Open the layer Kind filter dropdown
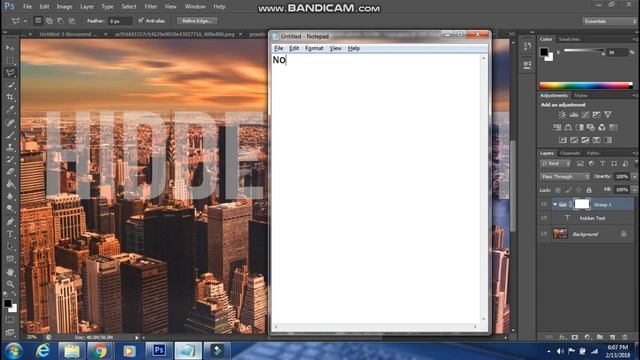 [555, 164]
